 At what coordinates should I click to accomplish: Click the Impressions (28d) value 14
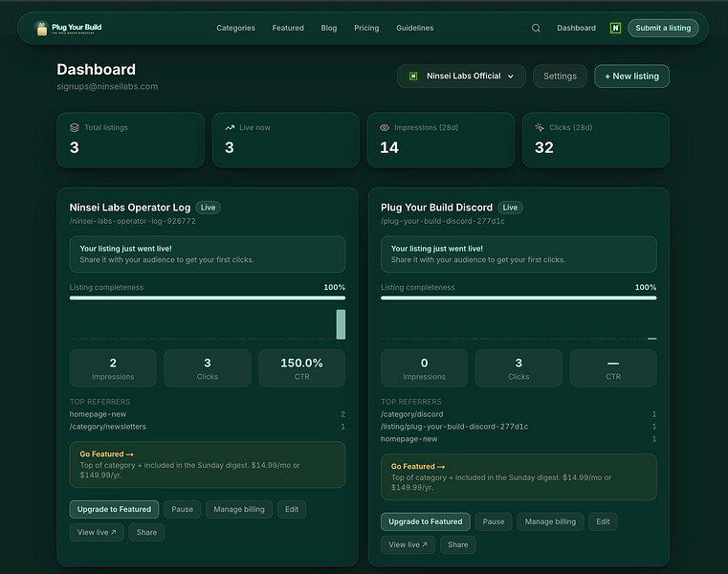[x=389, y=147]
